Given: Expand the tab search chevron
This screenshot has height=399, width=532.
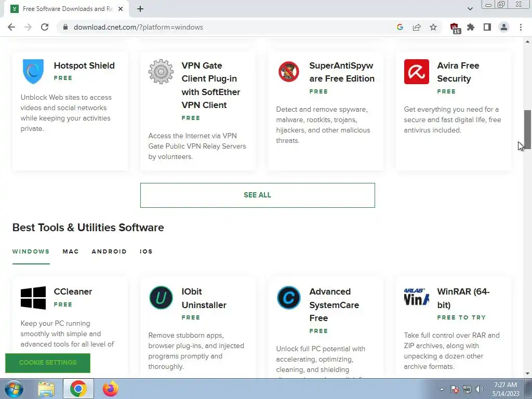Looking at the screenshot, I should (x=470, y=9).
